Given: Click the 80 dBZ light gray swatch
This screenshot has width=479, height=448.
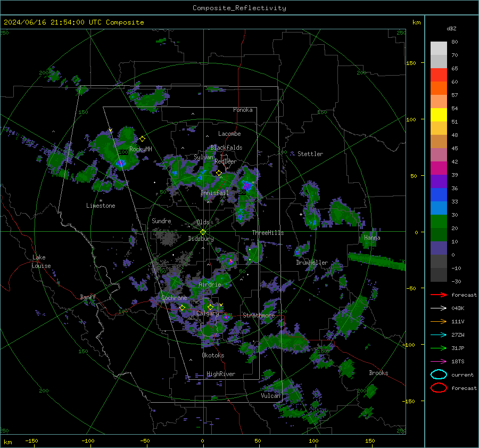Looking at the screenshot, I should [x=439, y=48].
